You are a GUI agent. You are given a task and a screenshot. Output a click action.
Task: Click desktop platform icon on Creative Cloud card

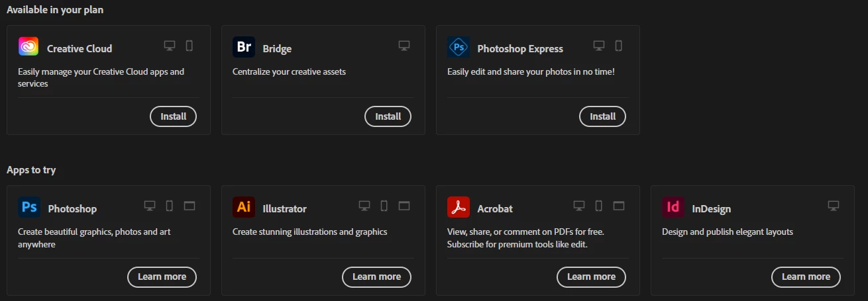pyautogui.click(x=170, y=46)
